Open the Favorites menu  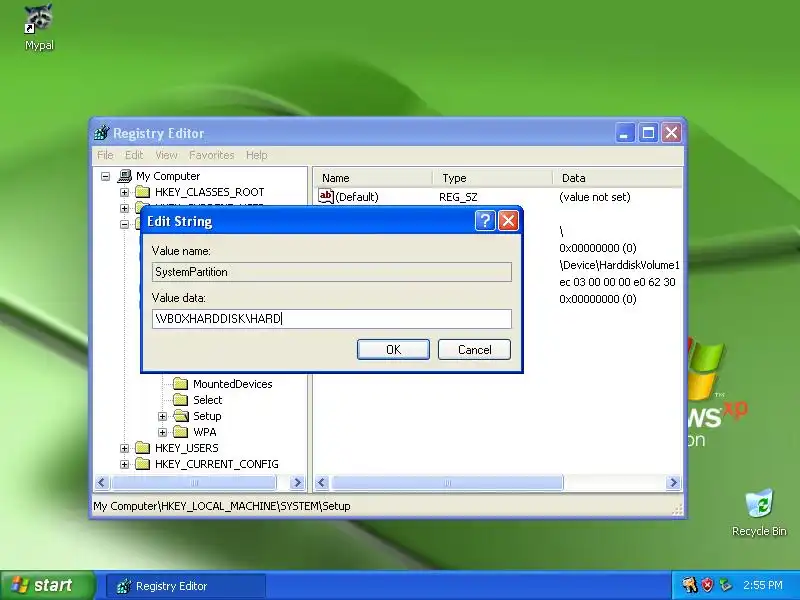point(212,155)
